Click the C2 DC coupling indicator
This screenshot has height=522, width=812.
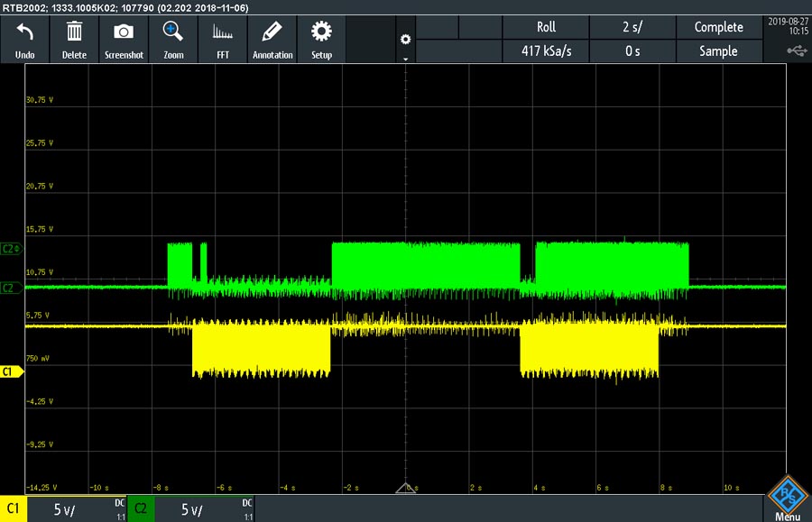click(x=247, y=503)
